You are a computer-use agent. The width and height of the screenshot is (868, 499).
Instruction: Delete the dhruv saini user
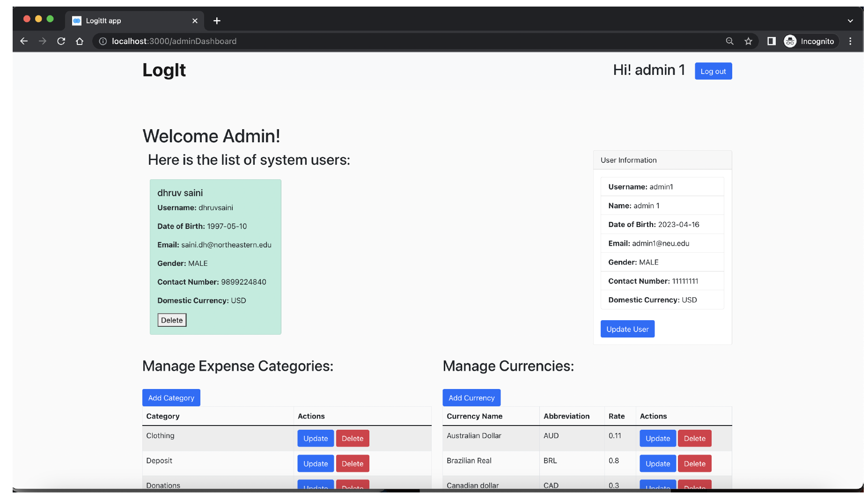tap(172, 320)
